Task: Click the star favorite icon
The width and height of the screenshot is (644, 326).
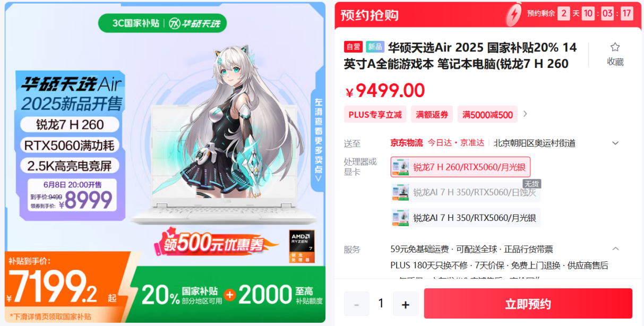Action: click(x=615, y=47)
